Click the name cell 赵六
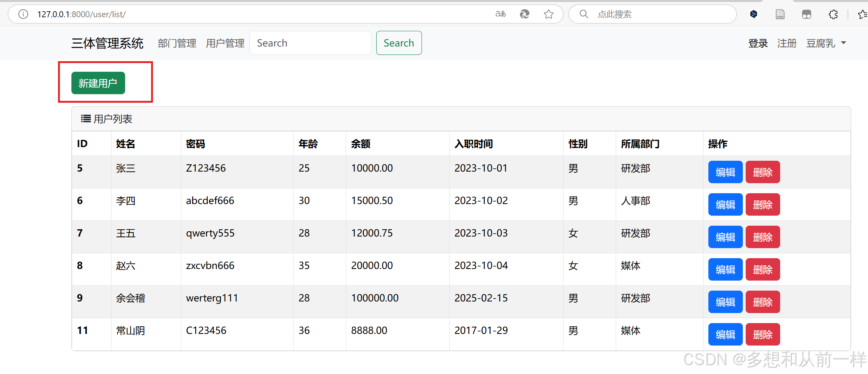This screenshot has width=868, height=374. point(126,265)
